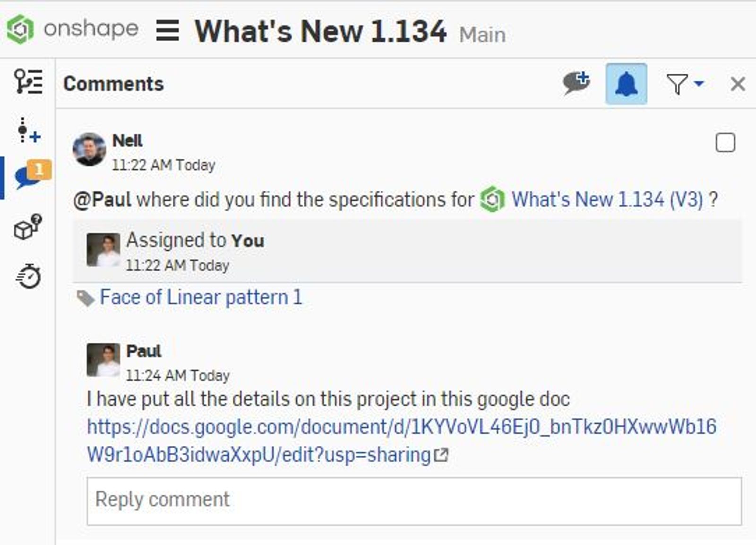The height and width of the screenshot is (545, 756).
Task: Click the insert feature icon in sidebar
Action: point(28,131)
